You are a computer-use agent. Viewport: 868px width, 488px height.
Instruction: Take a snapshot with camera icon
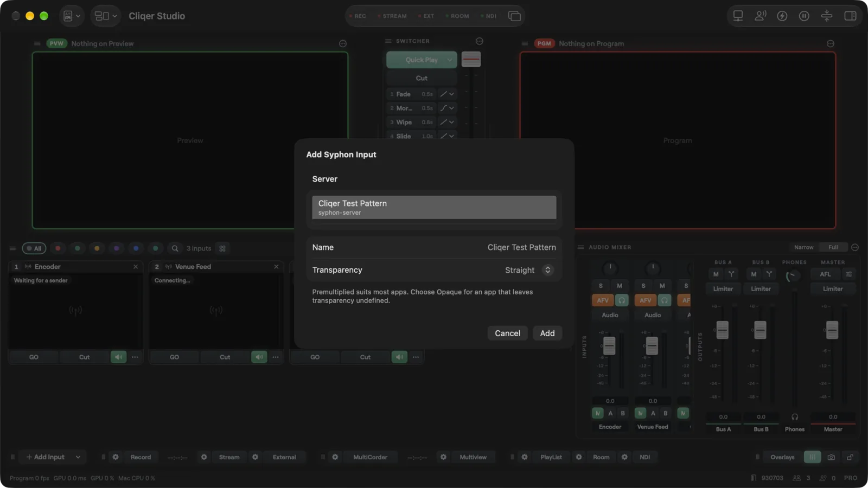tap(831, 457)
